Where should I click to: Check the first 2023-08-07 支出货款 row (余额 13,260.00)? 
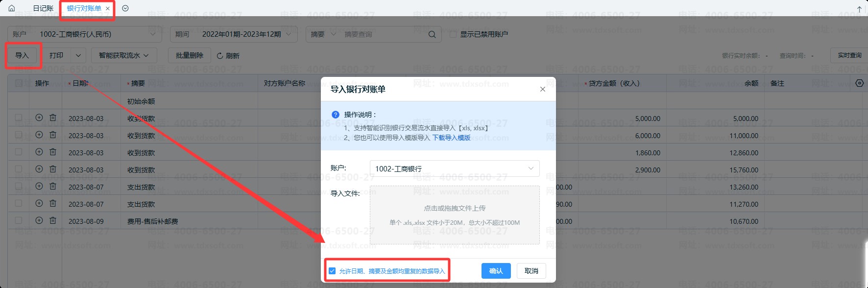coord(19,186)
